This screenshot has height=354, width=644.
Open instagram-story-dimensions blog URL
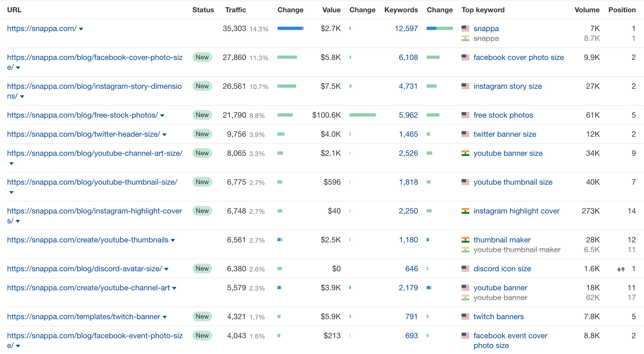click(x=94, y=91)
